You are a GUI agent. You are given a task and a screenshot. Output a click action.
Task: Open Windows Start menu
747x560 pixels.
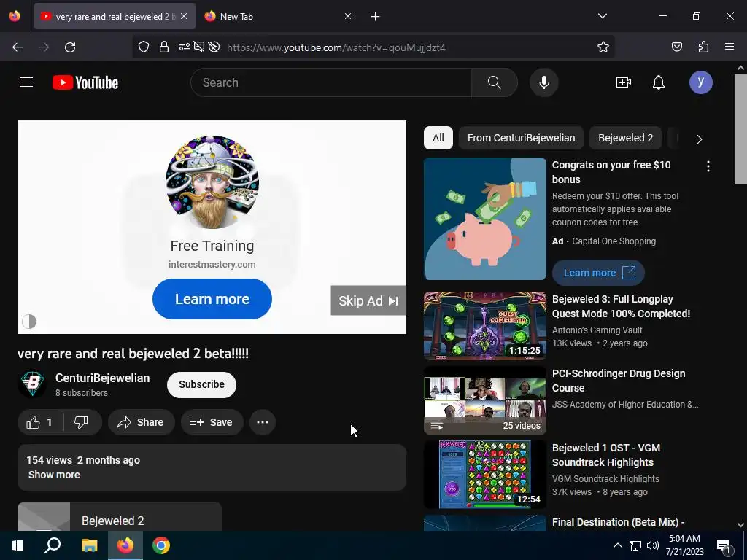pyautogui.click(x=18, y=545)
